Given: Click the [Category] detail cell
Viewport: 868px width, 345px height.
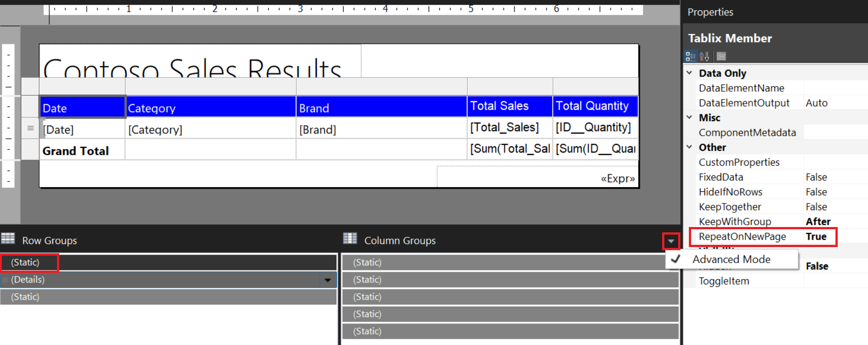Looking at the screenshot, I should 211,129.
